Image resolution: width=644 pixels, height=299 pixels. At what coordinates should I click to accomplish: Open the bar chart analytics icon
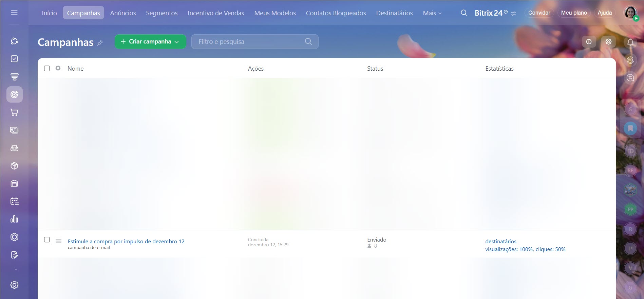(x=14, y=219)
